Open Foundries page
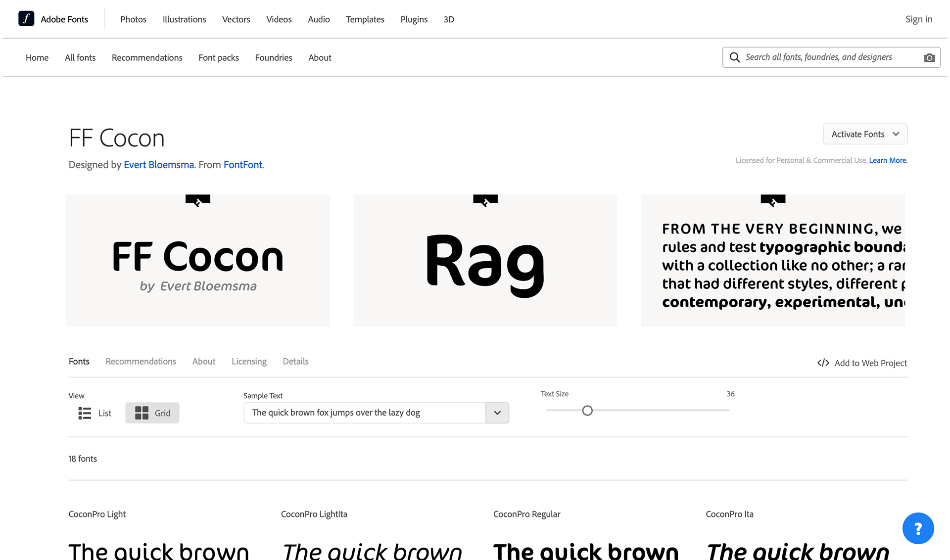Screen dimensions: 950x560 [274, 58]
